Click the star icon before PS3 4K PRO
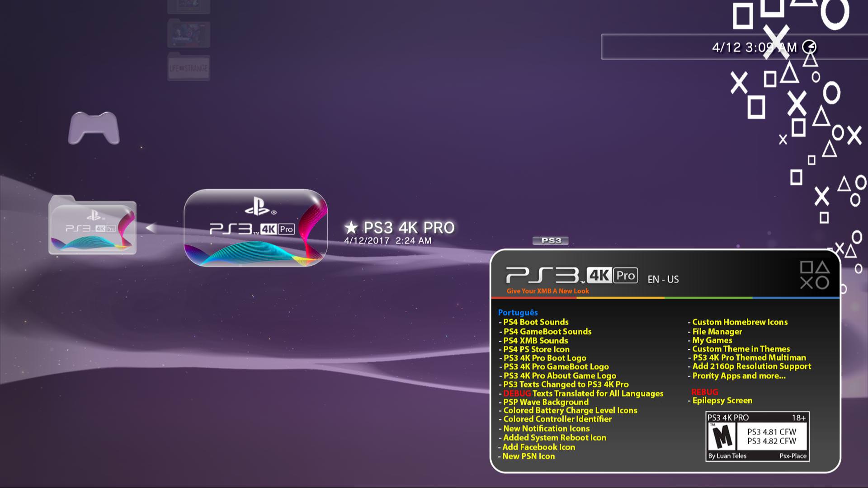Image resolution: width=868 pixels, height=488 pixels. pyautogui.click(x=351, y=227)
